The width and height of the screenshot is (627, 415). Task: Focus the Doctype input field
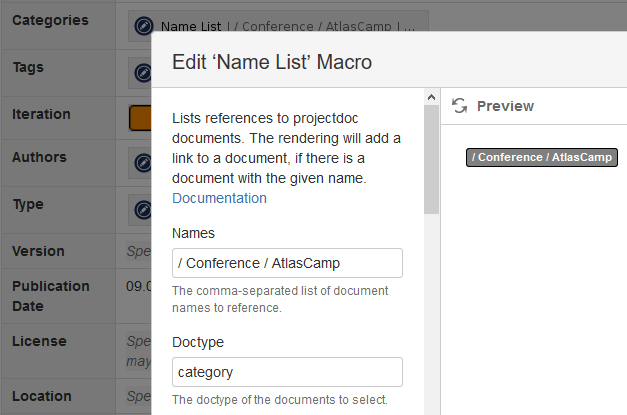pyautogui.click(x=287, y=372)
